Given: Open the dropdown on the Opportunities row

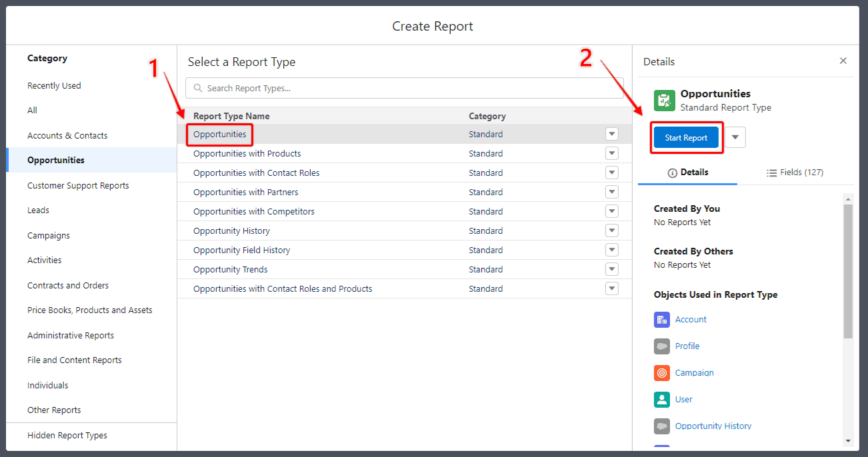Looking at the screenshot, I should click(611, 133).
